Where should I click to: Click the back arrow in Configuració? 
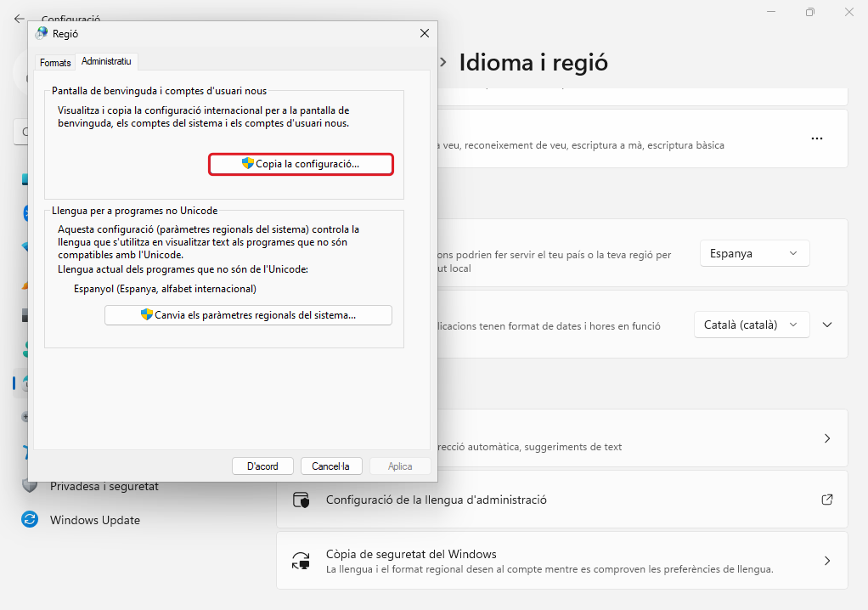19,18
